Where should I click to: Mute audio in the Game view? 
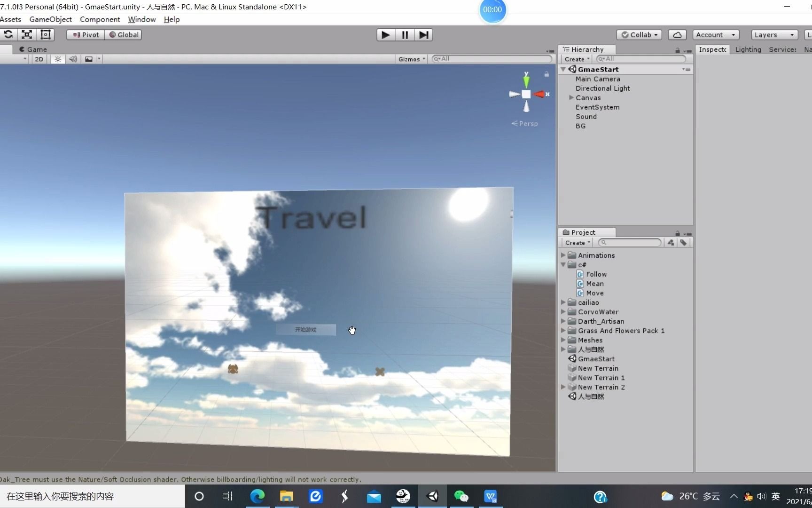(73, 59)
